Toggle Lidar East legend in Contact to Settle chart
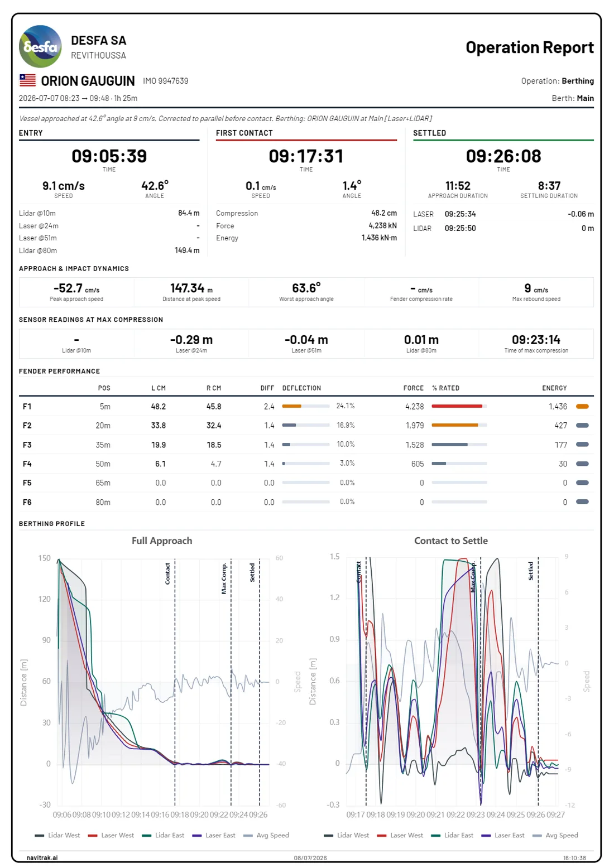The image size is (614, 868). click(453, 835)
